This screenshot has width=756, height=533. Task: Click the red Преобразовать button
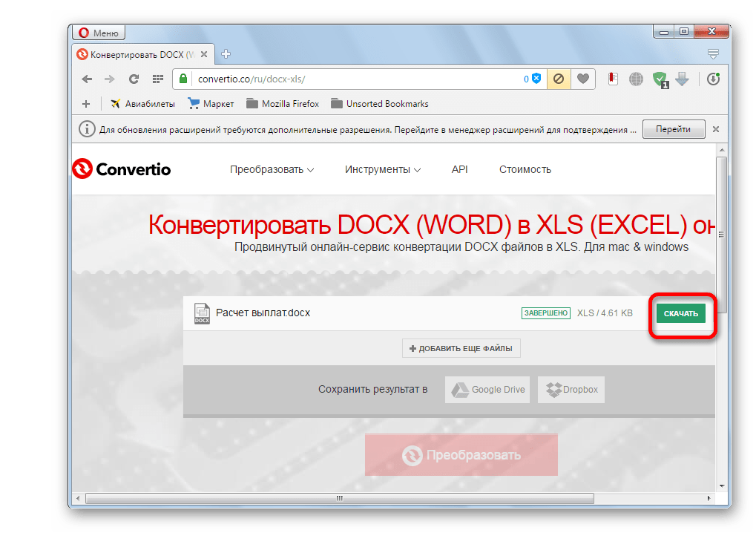coord(461,455)
